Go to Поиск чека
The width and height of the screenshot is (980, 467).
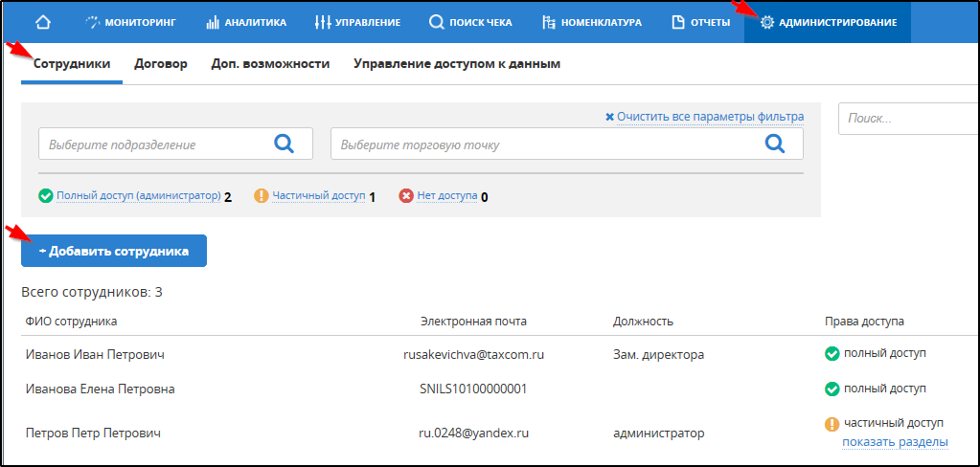[x=470, y=22]
